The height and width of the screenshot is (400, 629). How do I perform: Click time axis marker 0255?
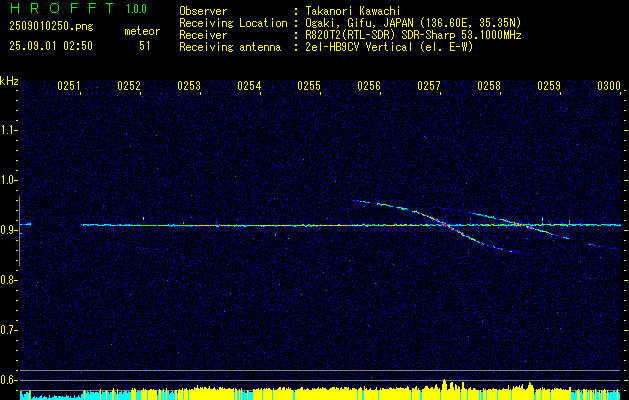coord(309,86)
